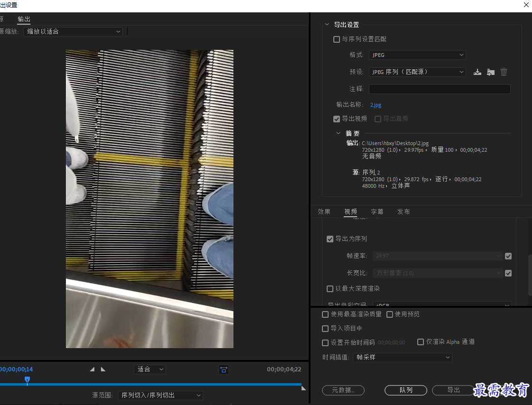This screenshot has width=532, height=405.
Task: Switch to the captions tab
Action: [x=377, y=212]
